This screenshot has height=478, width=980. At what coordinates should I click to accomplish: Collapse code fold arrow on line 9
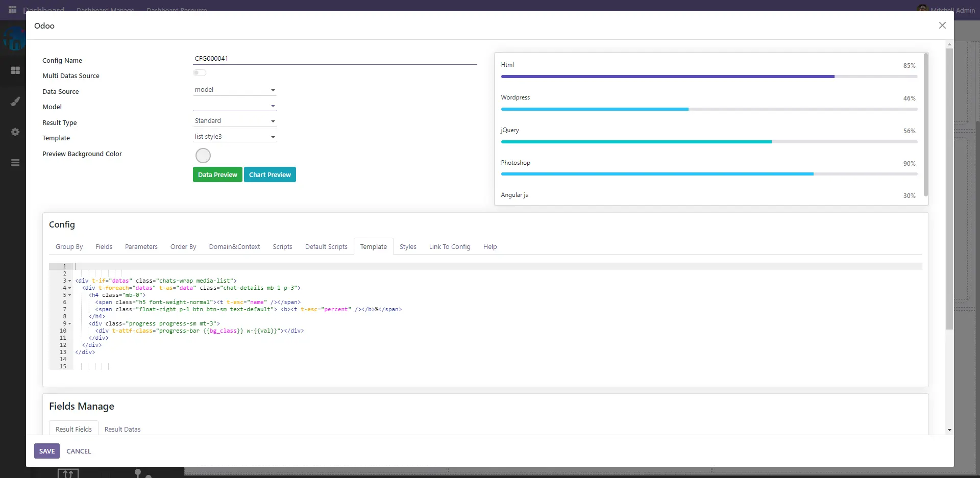click(x=70, y=324)
